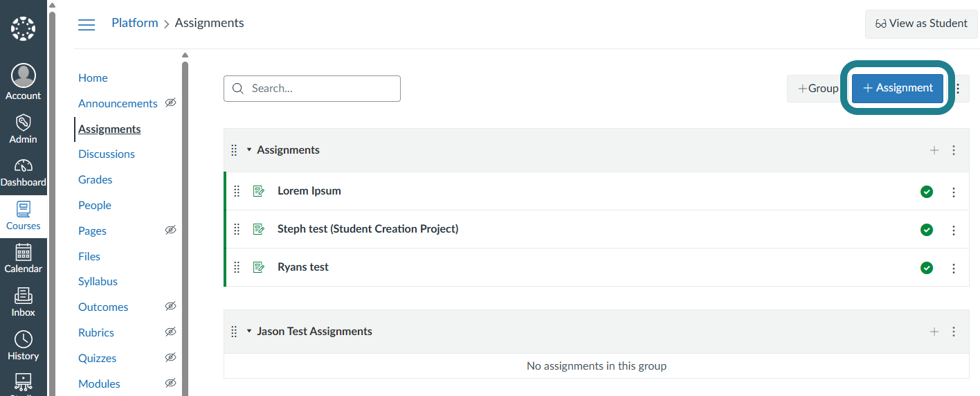Click the hidden eye icon beside Outcomes
The image size is (980, 396).
point(170,306)
